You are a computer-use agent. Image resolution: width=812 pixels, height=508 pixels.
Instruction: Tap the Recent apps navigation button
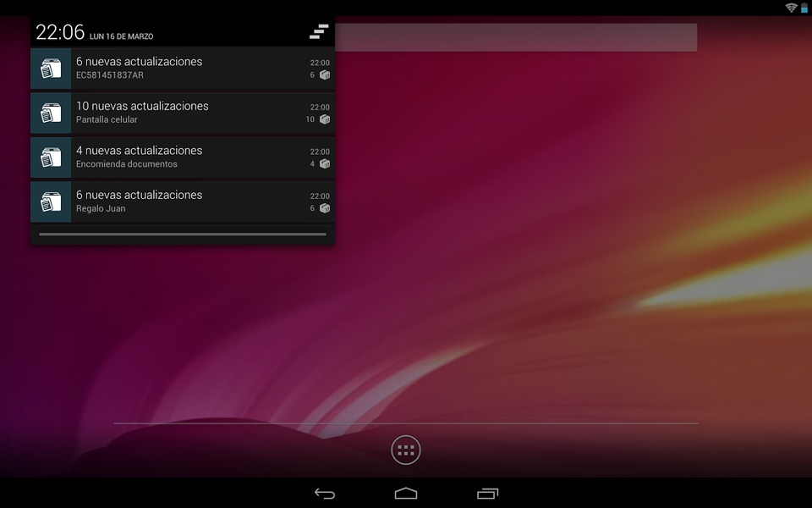point(487,494)
